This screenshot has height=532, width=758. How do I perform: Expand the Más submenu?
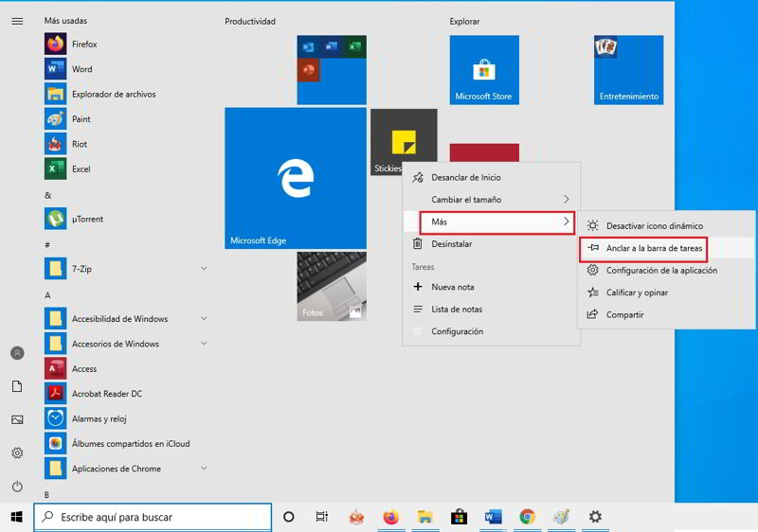(497, 222)
